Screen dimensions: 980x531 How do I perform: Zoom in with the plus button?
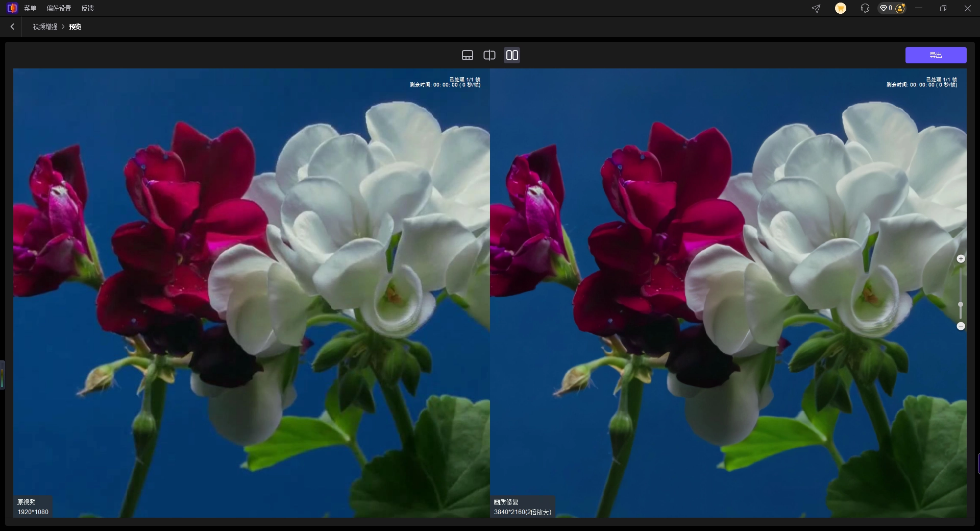click(x=961, y=259)
